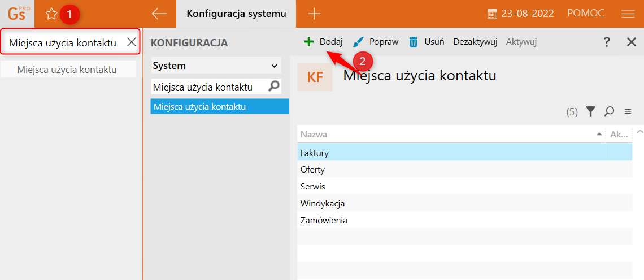The width and height of the screenshot is (644, 280).
Task: Expand the System dropdown
Action: pos(216,66)
